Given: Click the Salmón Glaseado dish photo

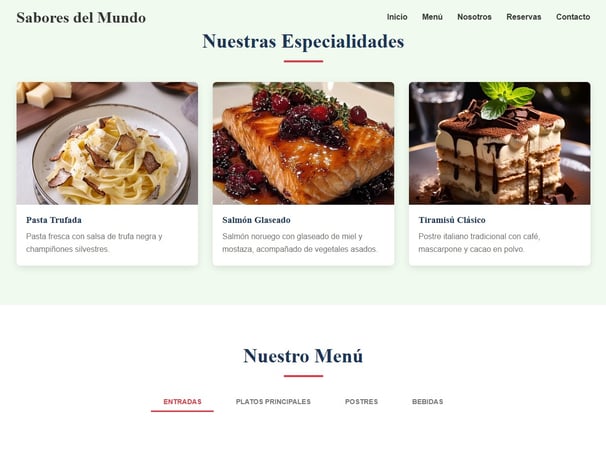Looking at the screenshot, I should tap(303, 143).
